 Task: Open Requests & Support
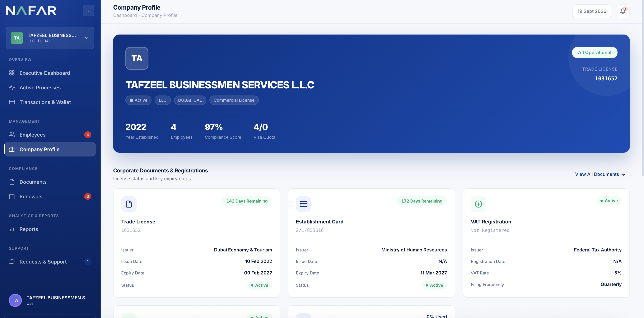[50, 262]
